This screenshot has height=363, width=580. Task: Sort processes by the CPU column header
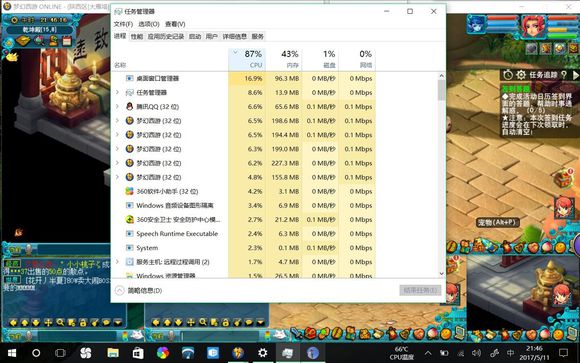point(247,59)
